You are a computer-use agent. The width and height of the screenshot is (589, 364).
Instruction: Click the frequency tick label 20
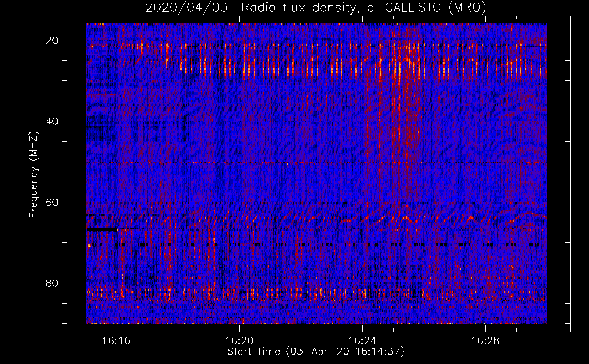(52, 40)
